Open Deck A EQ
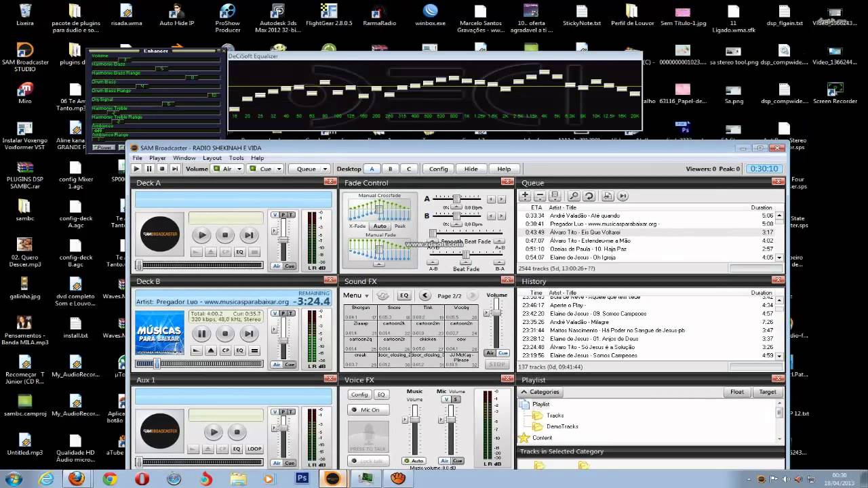 (x=239, y=252)
